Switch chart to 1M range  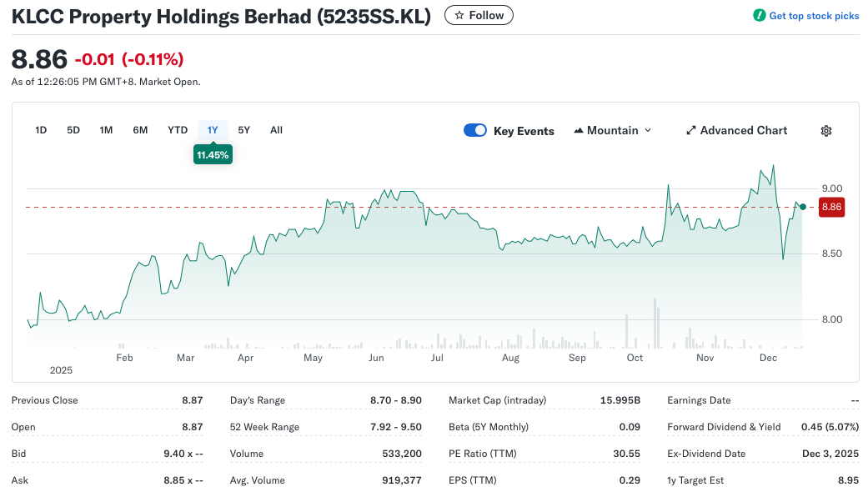click(x=106, y=130)
